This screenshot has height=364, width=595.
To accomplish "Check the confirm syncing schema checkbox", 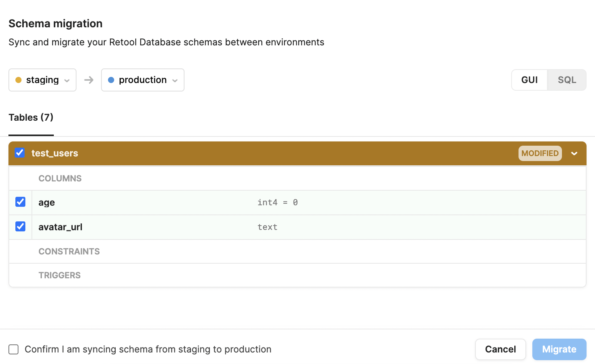I will click(13, 349).
